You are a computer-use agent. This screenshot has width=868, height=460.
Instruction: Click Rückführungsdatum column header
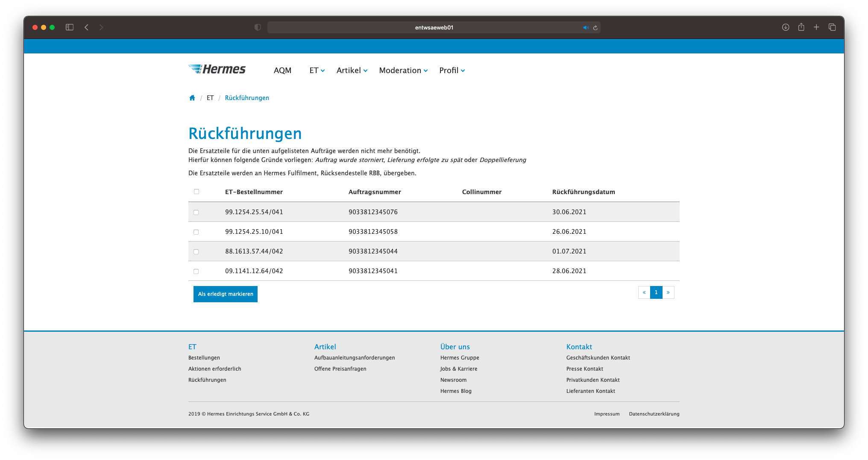584,192
